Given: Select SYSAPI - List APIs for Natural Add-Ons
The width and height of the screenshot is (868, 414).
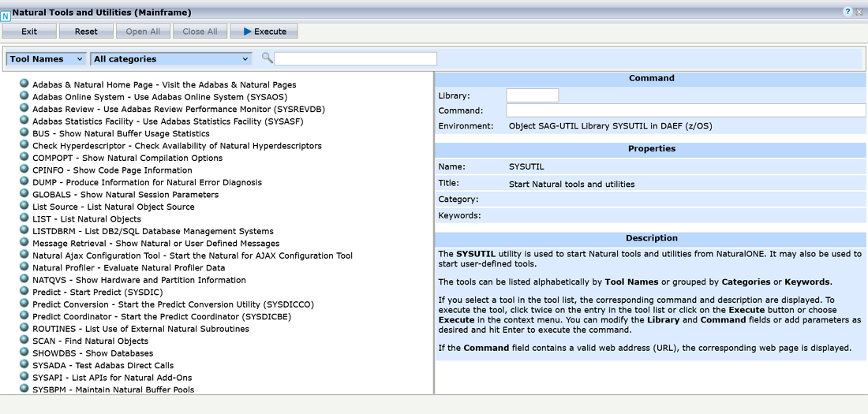Looking at the screenshot, I should tap(112, 378).
